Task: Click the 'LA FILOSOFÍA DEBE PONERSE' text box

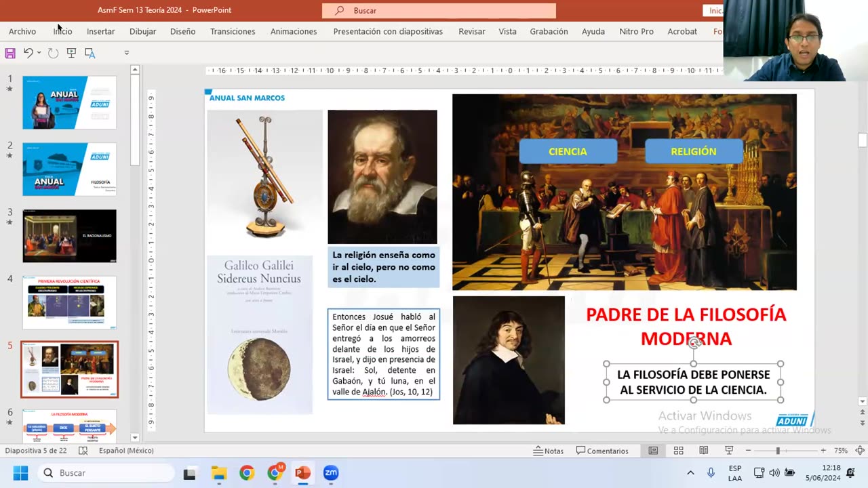Action: (x=693, y=382)
